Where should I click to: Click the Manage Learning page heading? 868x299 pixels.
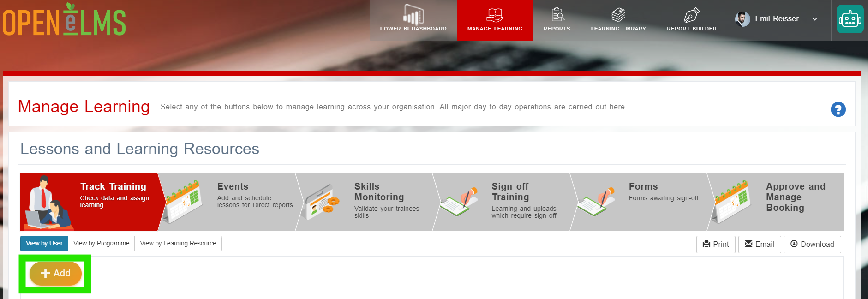84,107
